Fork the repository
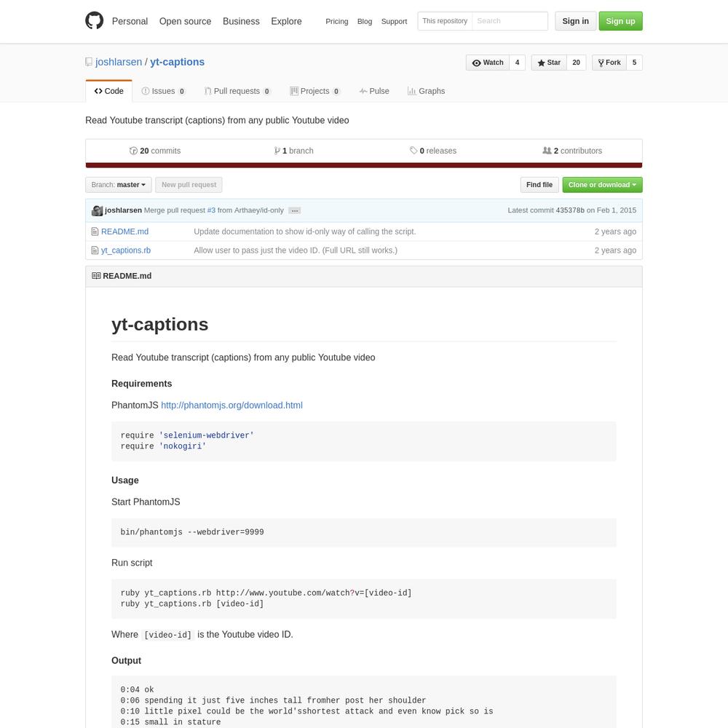This screenshot has width=728, height=728. pyautogui.click(x=609, y=63)
